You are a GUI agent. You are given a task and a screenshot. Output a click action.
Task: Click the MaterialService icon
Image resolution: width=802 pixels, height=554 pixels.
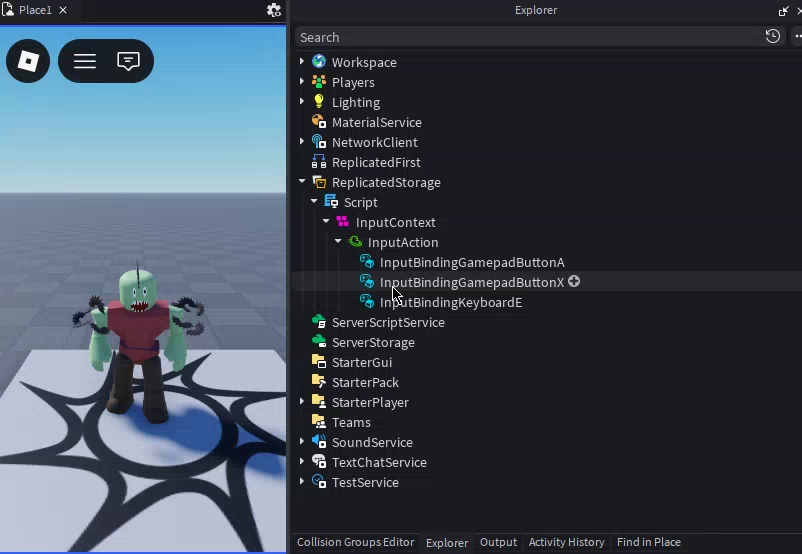pyautogui.click(x=319, y=122)
